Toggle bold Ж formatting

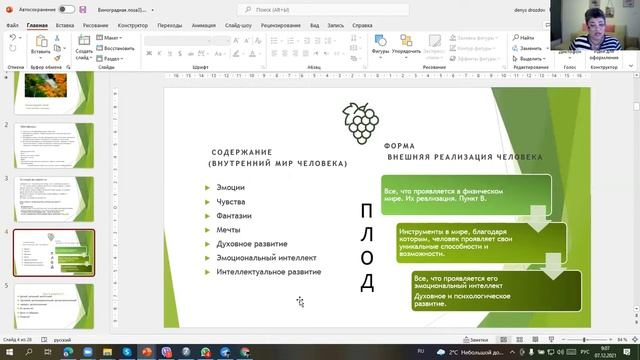[x=149, y=53]
